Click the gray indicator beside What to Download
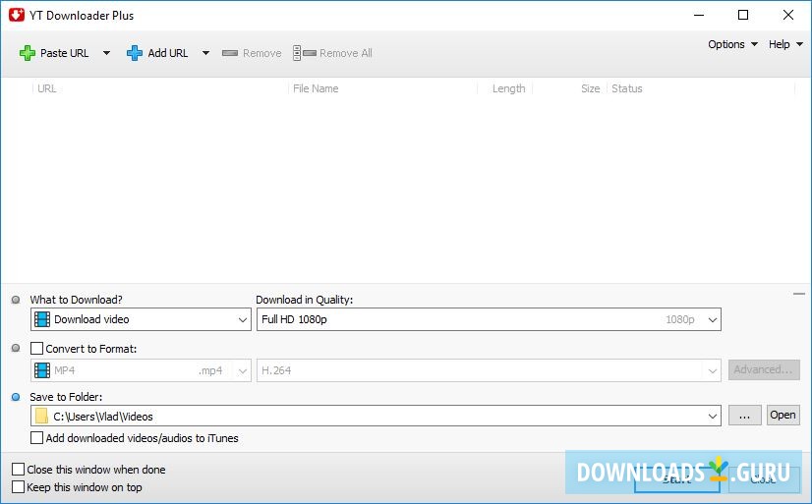 (x=16, y=300)
